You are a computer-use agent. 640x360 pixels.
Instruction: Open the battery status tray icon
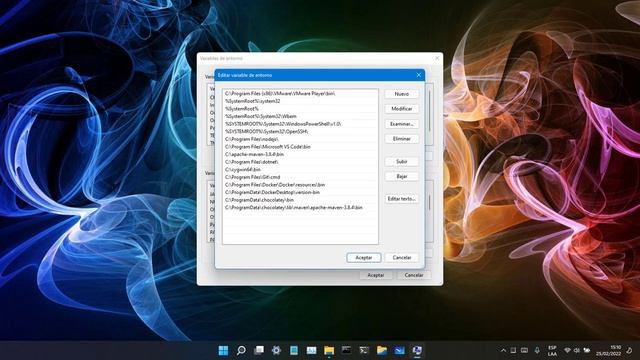[x=587, y=351]
